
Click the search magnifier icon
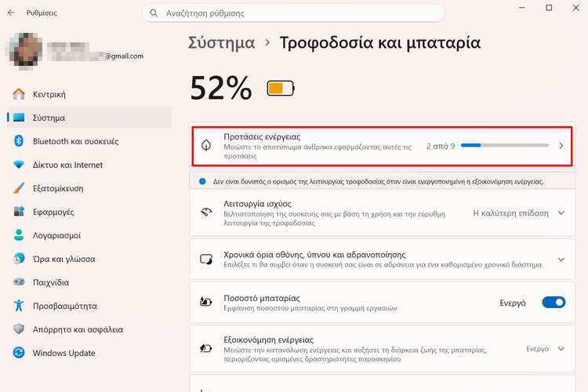154,13
